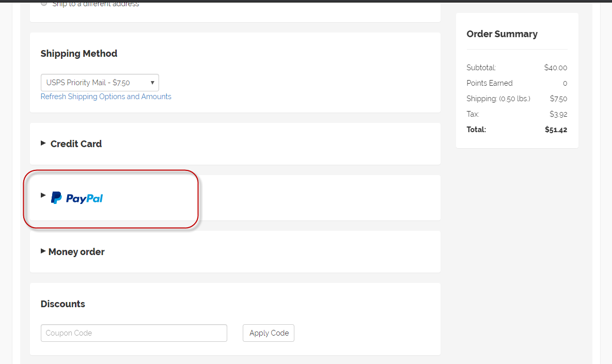The height and width of the screenshot is (364, 612).
Task: Expand the Credit Card disclosure triangle
Action: [x=43, y=143]
